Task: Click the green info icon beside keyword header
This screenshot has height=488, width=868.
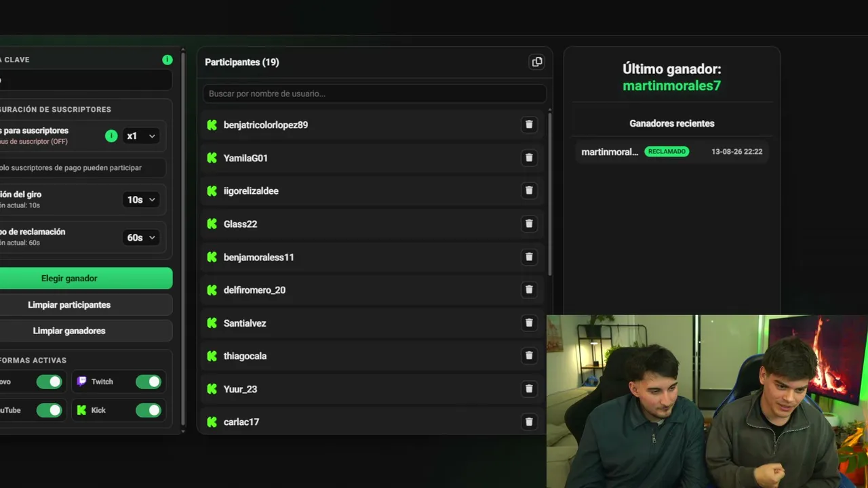Action: 167,60
